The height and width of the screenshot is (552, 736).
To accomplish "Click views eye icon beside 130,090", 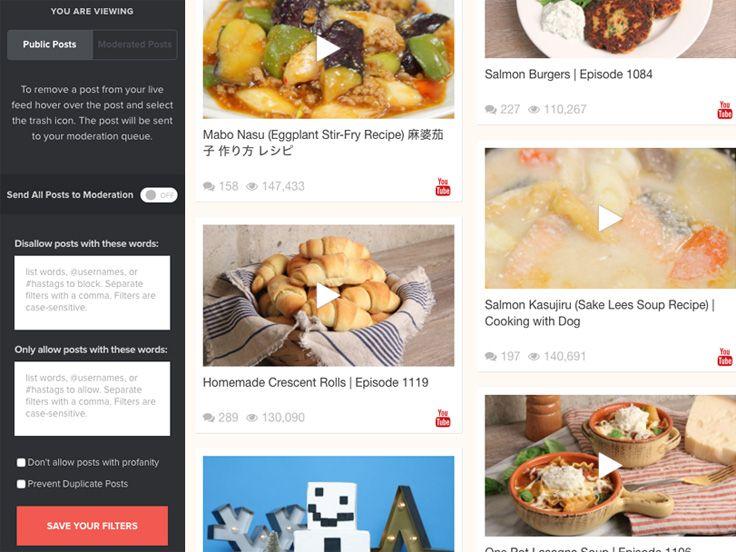I will (x=252, y=418).
